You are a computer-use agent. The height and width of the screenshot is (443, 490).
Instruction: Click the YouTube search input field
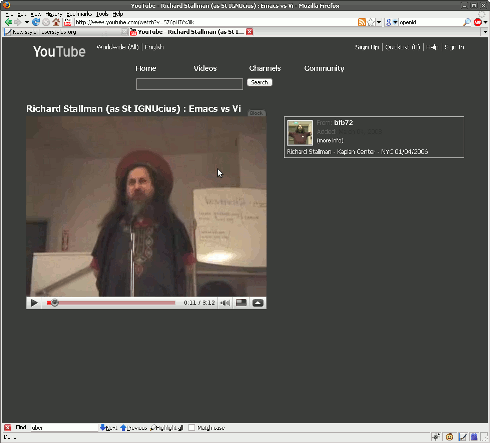point(189,84)
